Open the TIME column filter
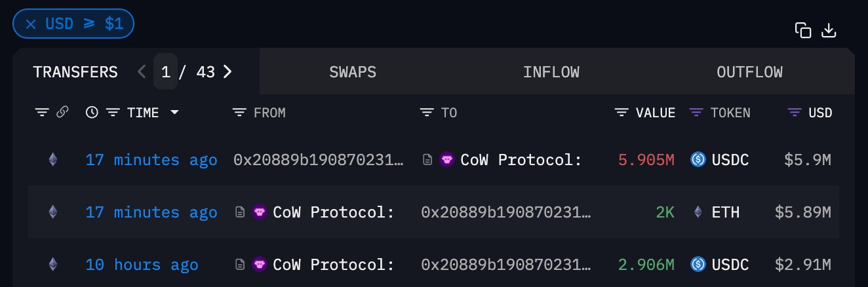Viewport: 868px width, 287px height. [x=113, y=113]
